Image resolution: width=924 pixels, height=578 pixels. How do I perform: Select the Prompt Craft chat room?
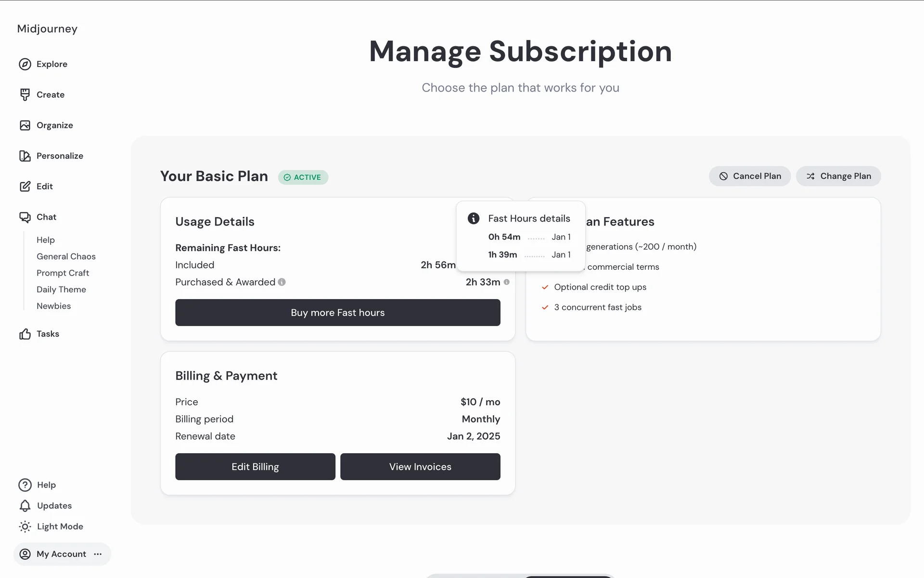(x=63, y=273)
